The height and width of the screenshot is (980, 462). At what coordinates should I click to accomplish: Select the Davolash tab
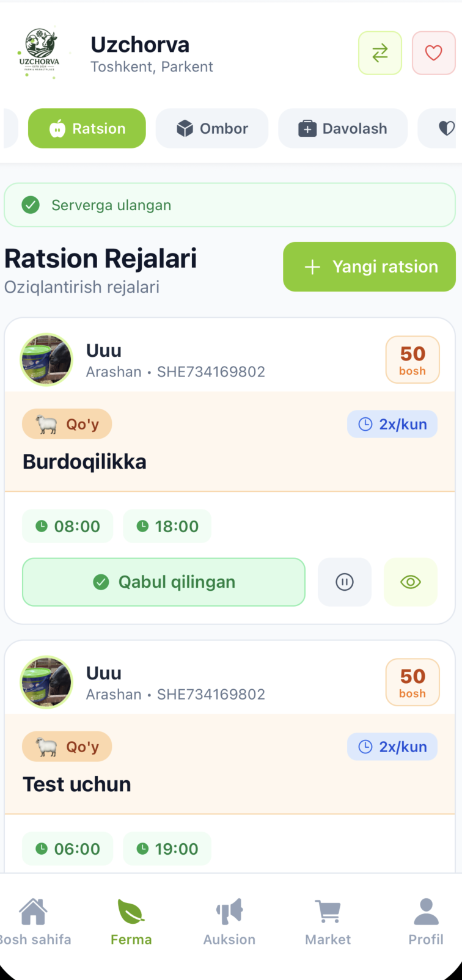[x=342, y=128]
